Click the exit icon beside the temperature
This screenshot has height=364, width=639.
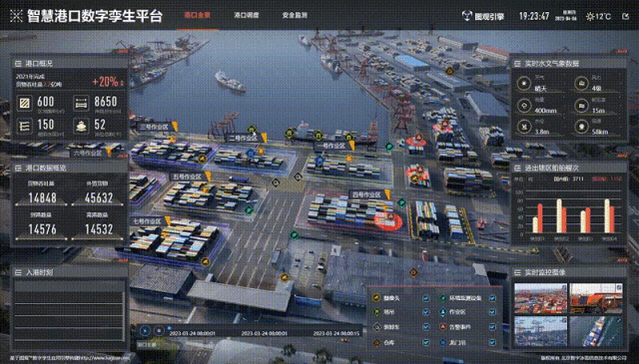coord(626,16)
